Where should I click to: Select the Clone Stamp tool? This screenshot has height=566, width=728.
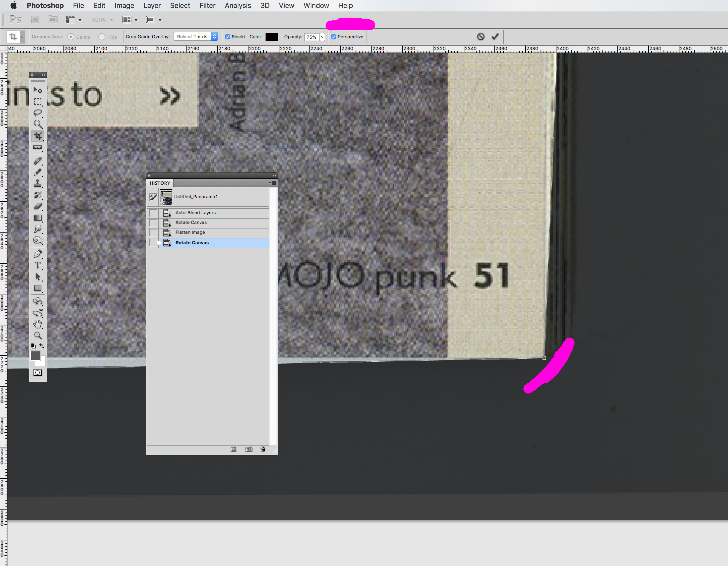click(x=38, y=184)
